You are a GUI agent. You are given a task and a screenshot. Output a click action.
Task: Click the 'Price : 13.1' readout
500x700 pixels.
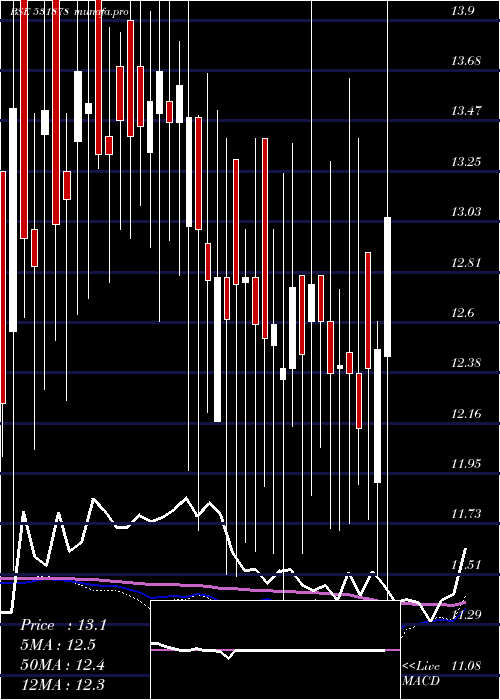(63, 625)
